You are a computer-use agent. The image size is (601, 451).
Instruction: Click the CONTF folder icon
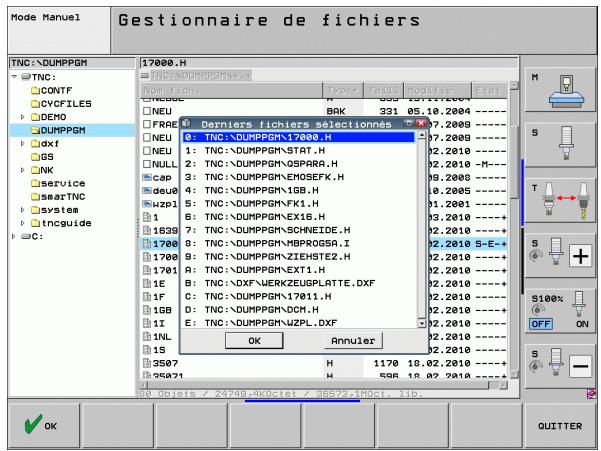(35, 90)
